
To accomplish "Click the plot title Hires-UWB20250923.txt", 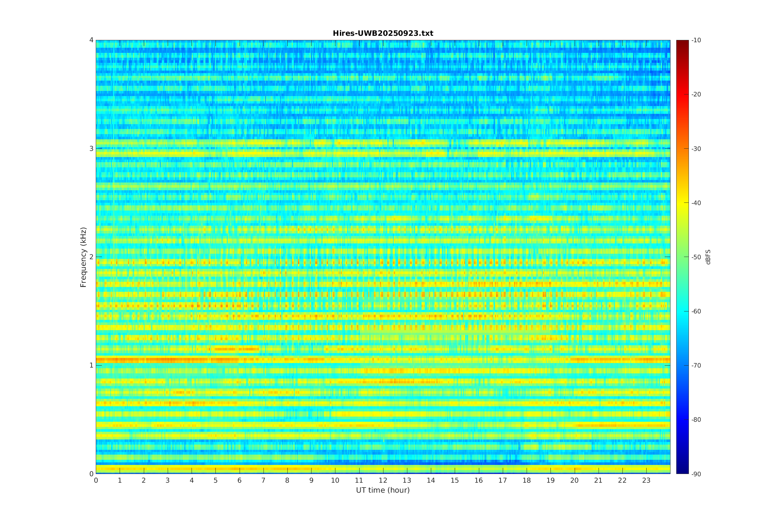I will click(x=383, y=33).
